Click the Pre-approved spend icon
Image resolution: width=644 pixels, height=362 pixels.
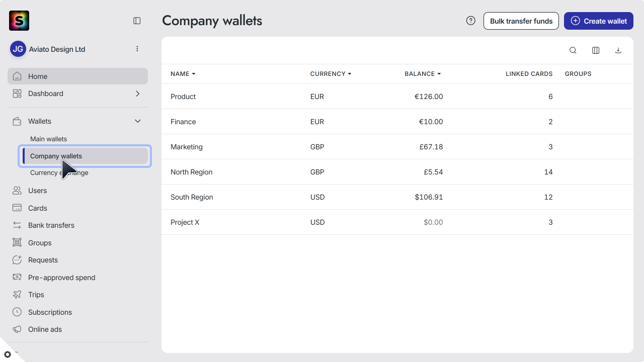coord(17,278)
